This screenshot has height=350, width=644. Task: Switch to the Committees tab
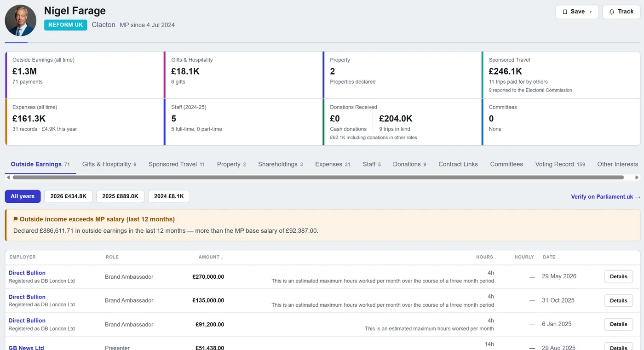coord(506,164)
